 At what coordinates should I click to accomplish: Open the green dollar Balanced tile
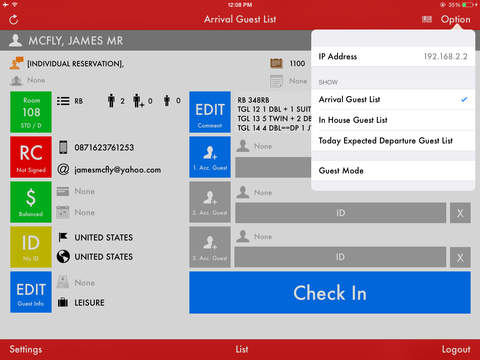[31, 202]
